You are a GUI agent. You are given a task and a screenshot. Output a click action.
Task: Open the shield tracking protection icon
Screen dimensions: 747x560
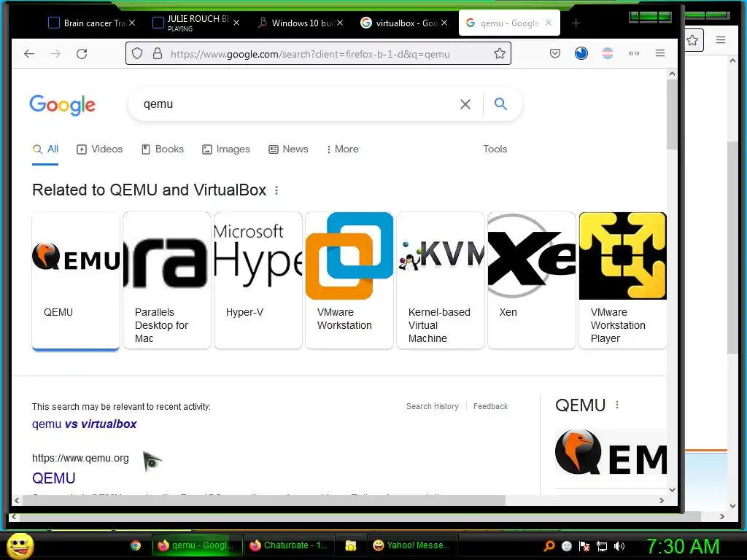(137, 53)
